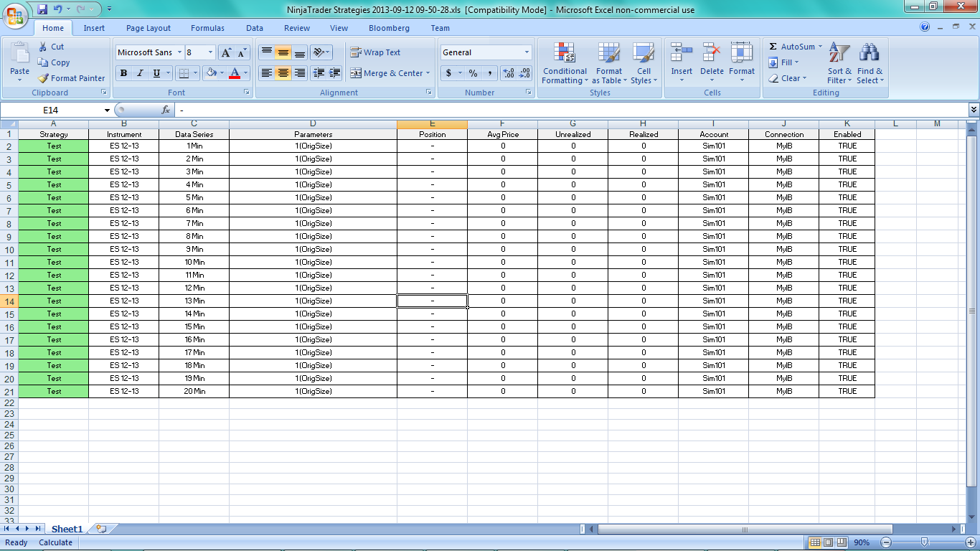980x551 pixels.
Task: Undo the last action
Action: tap(58, 9)
